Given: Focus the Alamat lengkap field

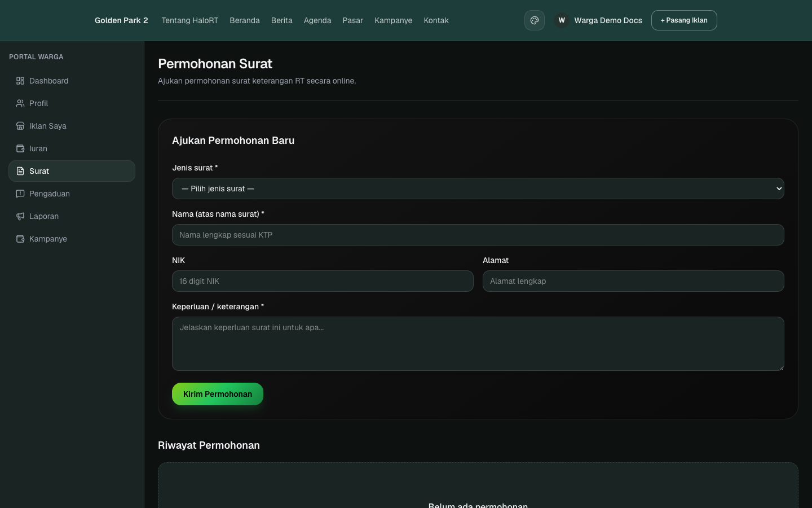Looking at the screenshot, I should click(x=633, y=281).
